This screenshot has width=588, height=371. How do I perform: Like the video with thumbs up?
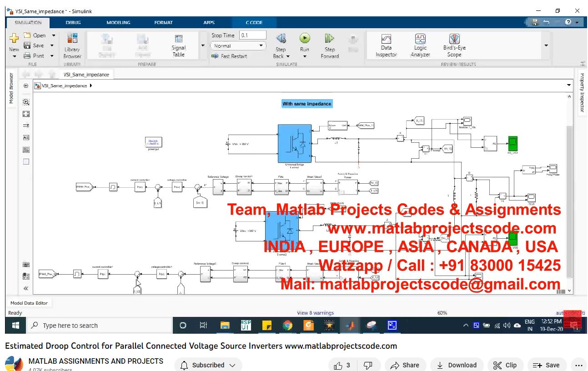pos(342,365)
